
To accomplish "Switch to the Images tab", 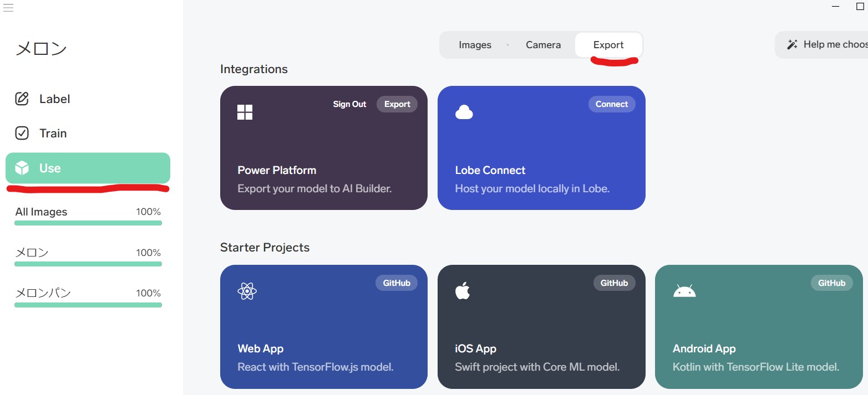I will 475,45.
